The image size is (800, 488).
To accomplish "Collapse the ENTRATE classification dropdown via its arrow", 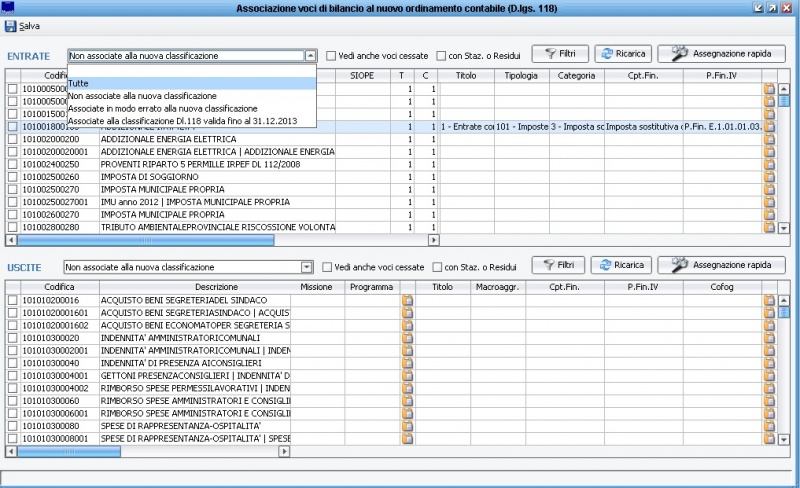I will click(310, 56).
